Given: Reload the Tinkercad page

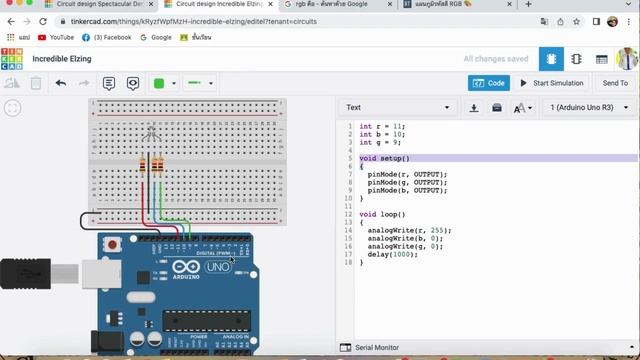Looking at the screenshot, I should tap(43, 22).
